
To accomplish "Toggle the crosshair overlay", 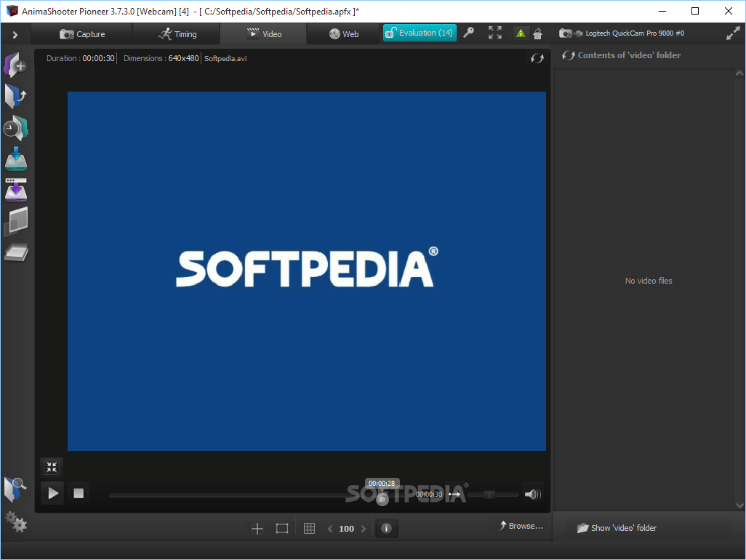I will click(x=257, y=529).
